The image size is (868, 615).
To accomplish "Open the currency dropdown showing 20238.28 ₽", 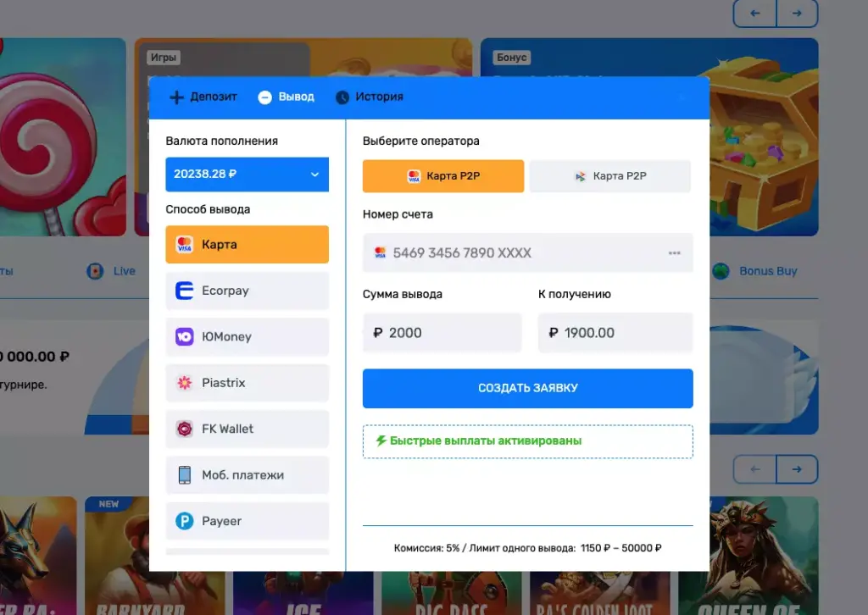I will tap(237, 175).
